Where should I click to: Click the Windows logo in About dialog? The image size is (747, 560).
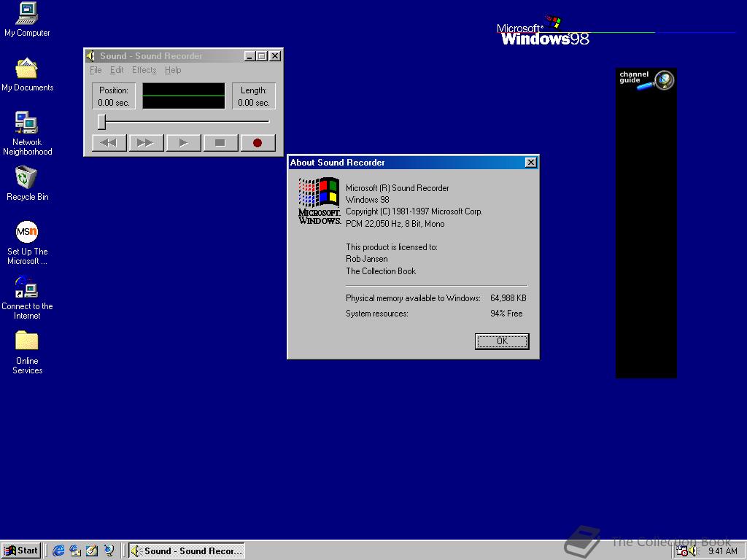click(x=320, y=201)
